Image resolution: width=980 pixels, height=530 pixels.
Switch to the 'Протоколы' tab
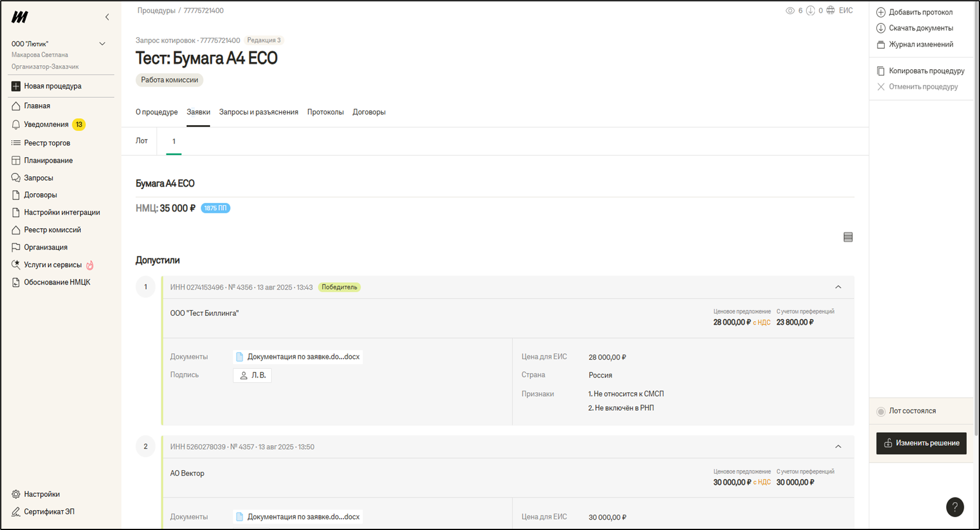pyautogui.click(x=325, y=112)
